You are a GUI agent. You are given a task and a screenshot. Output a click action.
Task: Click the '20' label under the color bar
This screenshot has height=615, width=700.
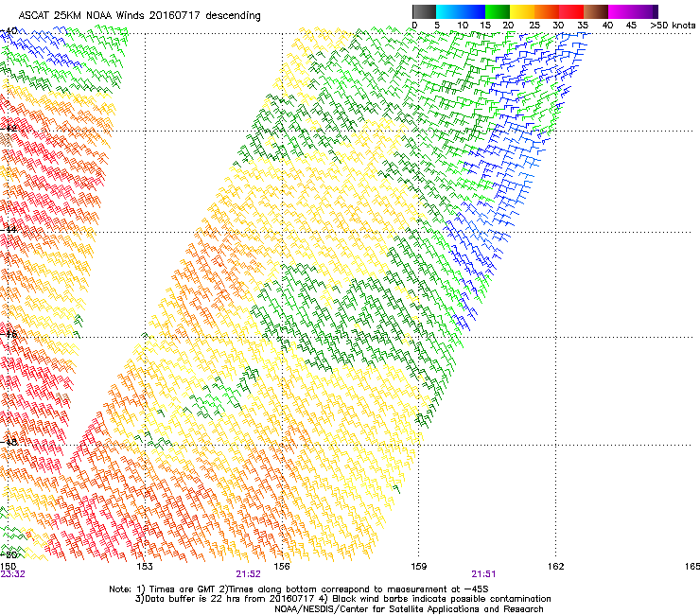tap(509, 26)
